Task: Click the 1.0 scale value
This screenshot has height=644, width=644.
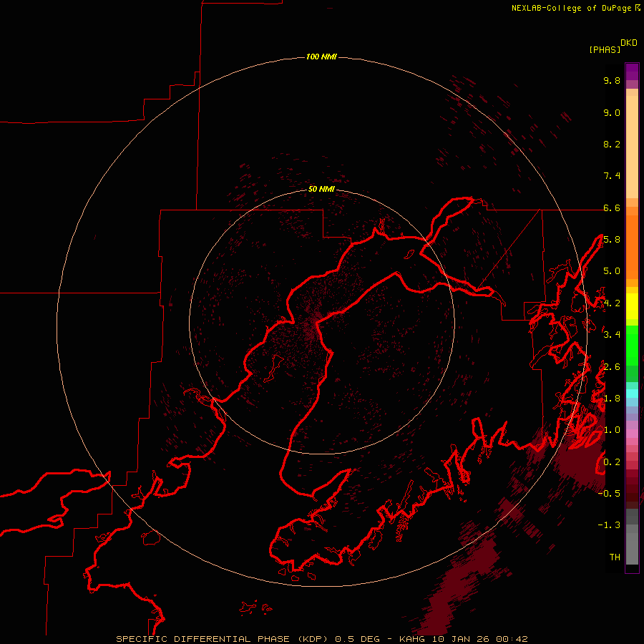Action: tap(612, 430)
